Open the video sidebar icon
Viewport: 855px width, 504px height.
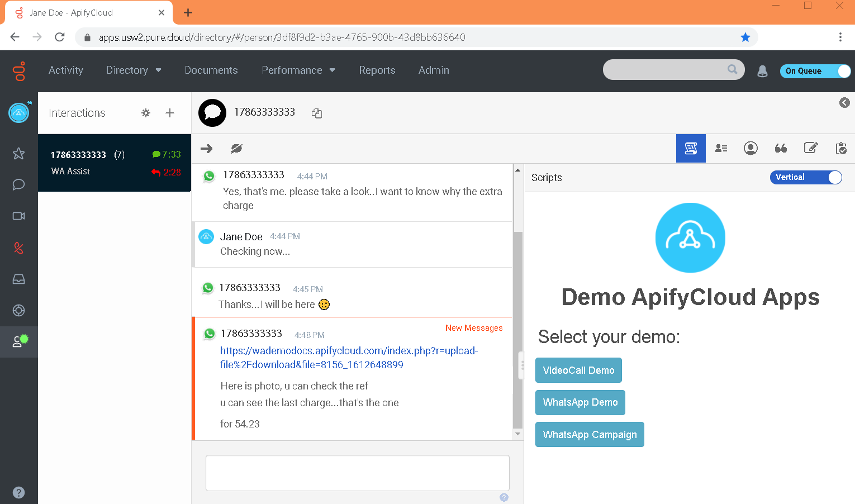(18, 216)
